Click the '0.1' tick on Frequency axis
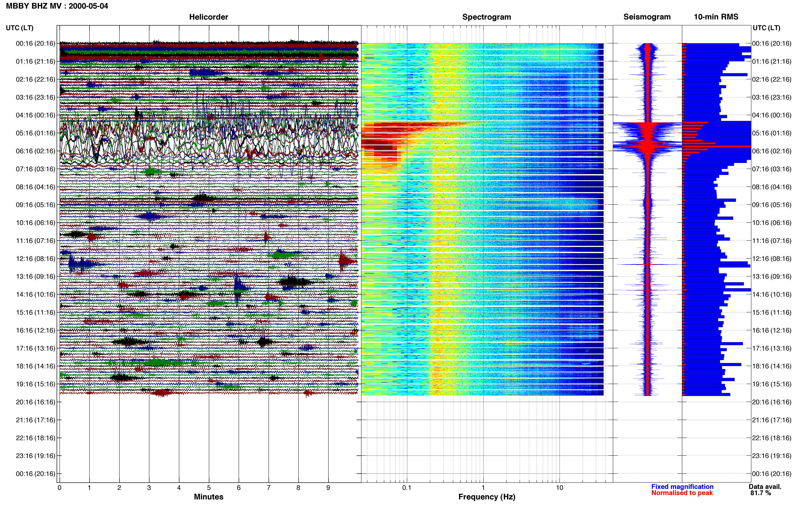The height and width of the screenshot is (508, 812). [x=407, y=487]
